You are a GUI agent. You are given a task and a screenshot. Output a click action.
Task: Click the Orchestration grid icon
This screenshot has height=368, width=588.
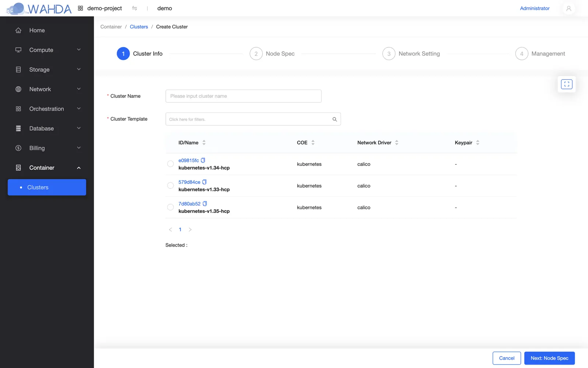pyautogui.click(x=18, y=109)
